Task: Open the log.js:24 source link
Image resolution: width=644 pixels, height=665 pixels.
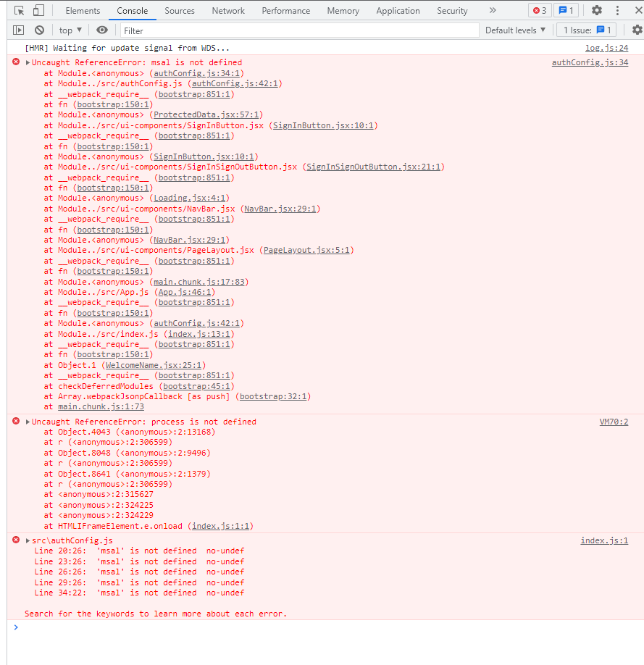Action: point(606,46)
